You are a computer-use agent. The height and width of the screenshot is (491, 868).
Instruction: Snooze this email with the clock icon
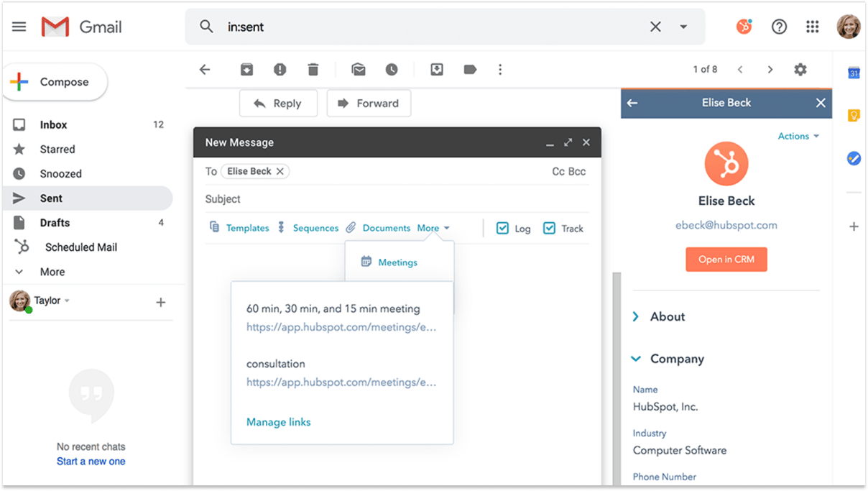pos(392,69)
